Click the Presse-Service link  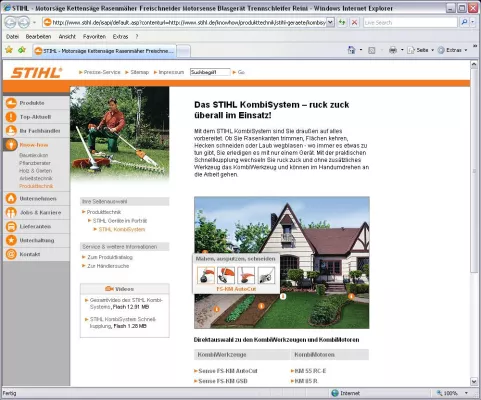click(102, 72)
